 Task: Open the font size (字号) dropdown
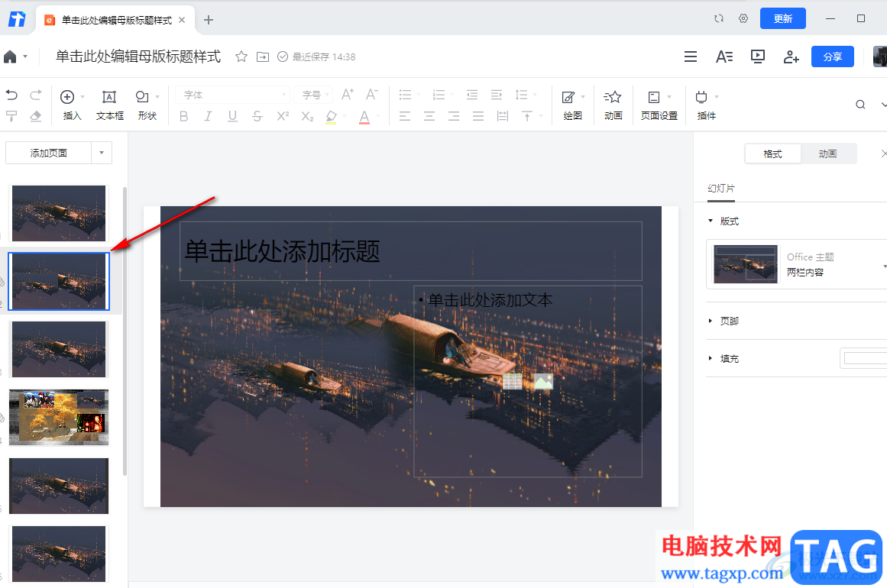pos(313,95)
